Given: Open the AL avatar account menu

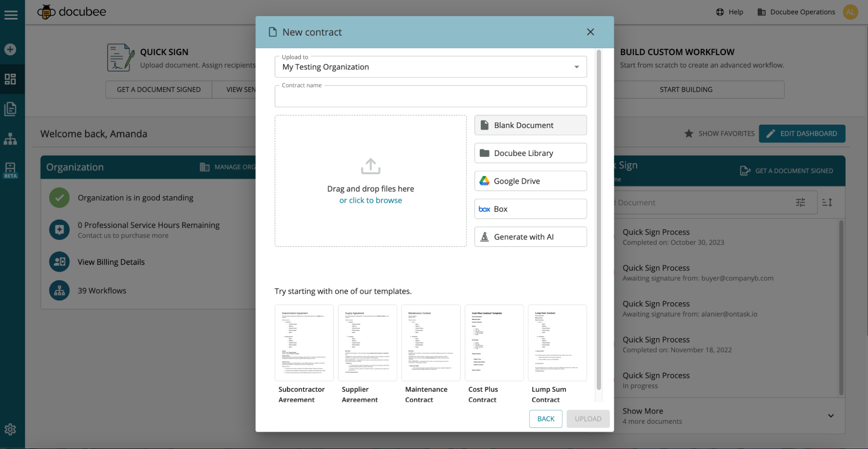Looking at the screenshot, I should click(x=850, y=12).
